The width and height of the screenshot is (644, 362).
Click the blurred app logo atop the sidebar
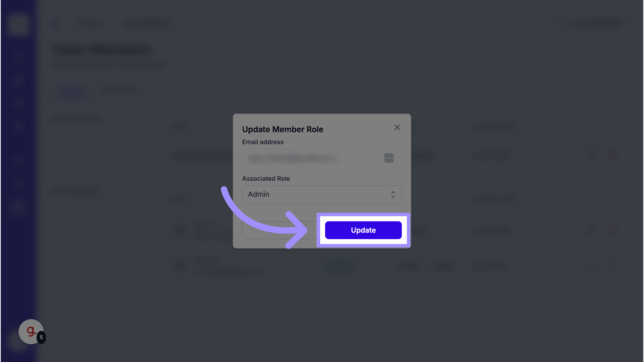click(x=18, y=24)
